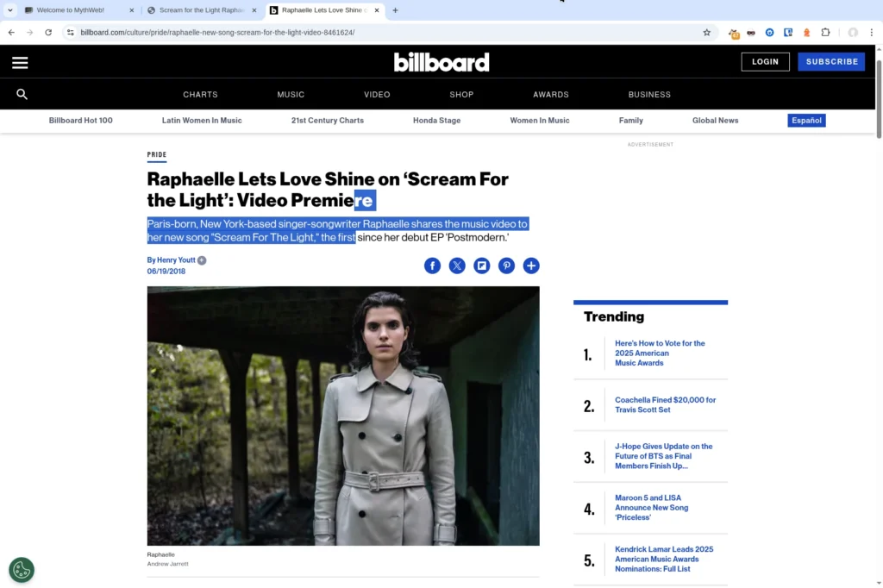The image size is (883, 588).
Task: Open Chrome three-dot menu
Action: (x=871, y=33)
